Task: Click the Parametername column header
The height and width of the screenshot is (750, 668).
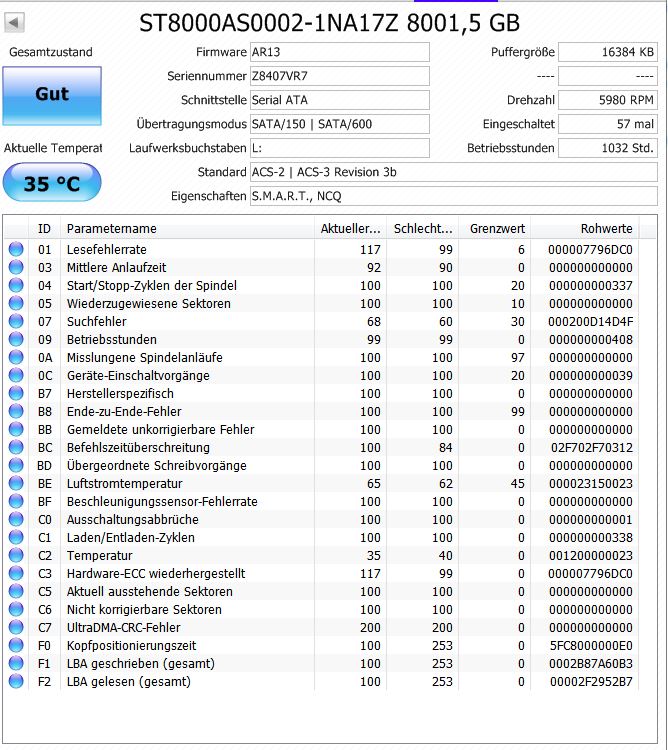Action: coord(187,229)
